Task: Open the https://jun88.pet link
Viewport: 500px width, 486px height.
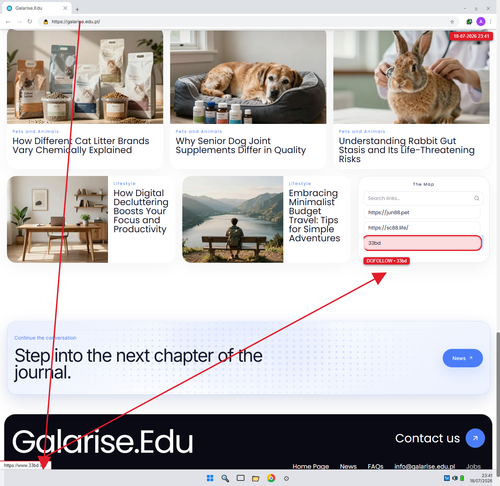Action: click(x=422, y=213)
